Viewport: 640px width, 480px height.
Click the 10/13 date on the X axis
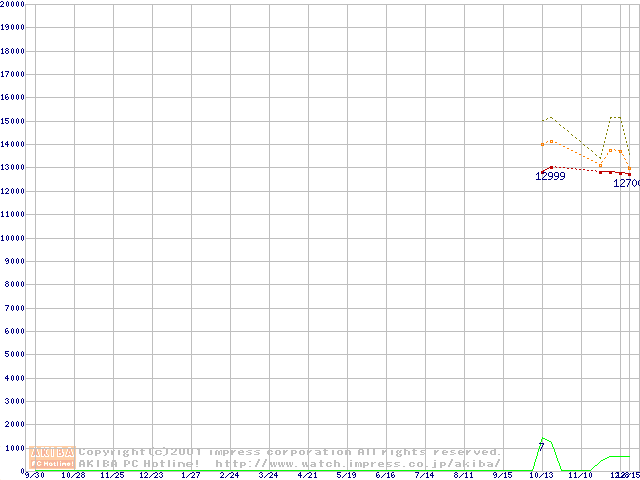[541, 475]
